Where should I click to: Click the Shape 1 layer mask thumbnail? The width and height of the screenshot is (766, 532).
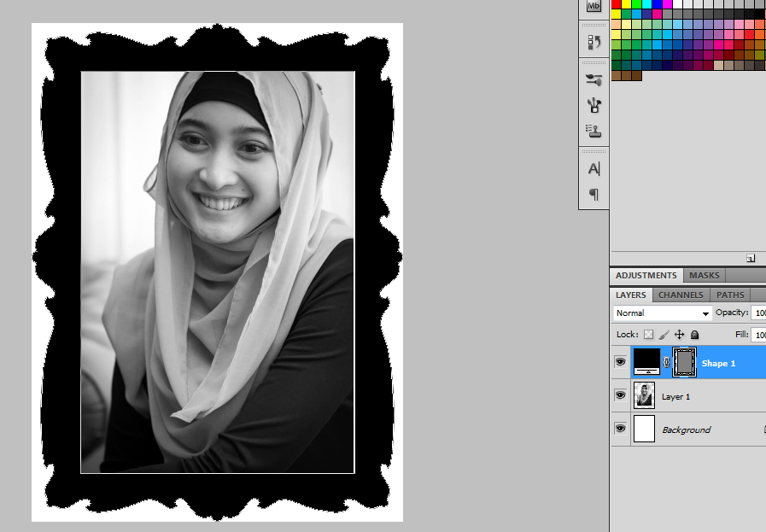[684, 362]
